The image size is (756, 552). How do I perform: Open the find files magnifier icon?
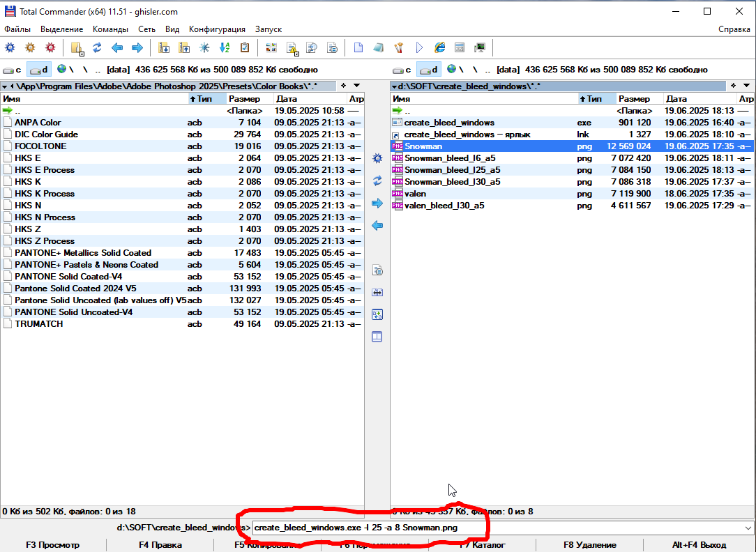(x=312, y=47)
